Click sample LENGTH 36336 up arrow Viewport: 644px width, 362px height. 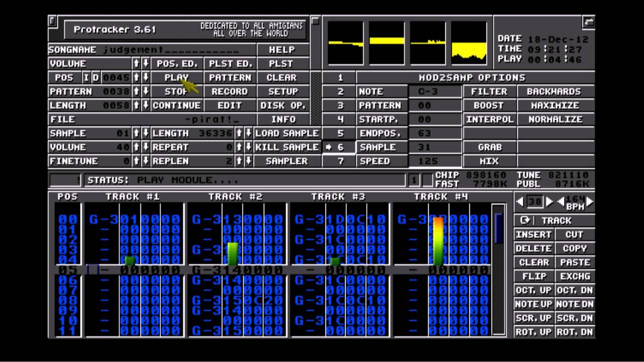239,133
